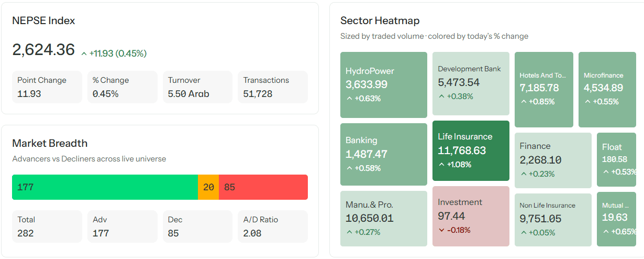Click the up arrow beside Hotels +0.85%
Screen dimensions: 644x259
pyautogui.click(x=524, y=102)
